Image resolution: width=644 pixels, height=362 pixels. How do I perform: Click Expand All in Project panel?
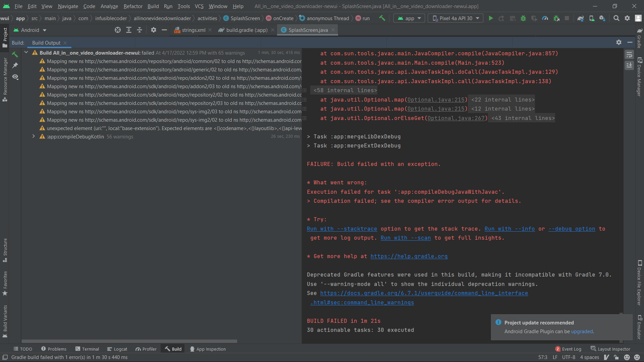click(x=129, y=30)
